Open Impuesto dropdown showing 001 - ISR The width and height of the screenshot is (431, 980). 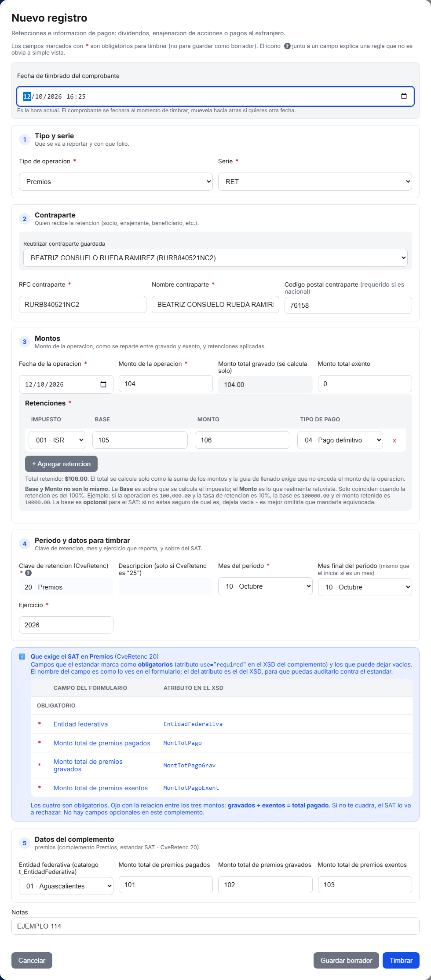57,440
